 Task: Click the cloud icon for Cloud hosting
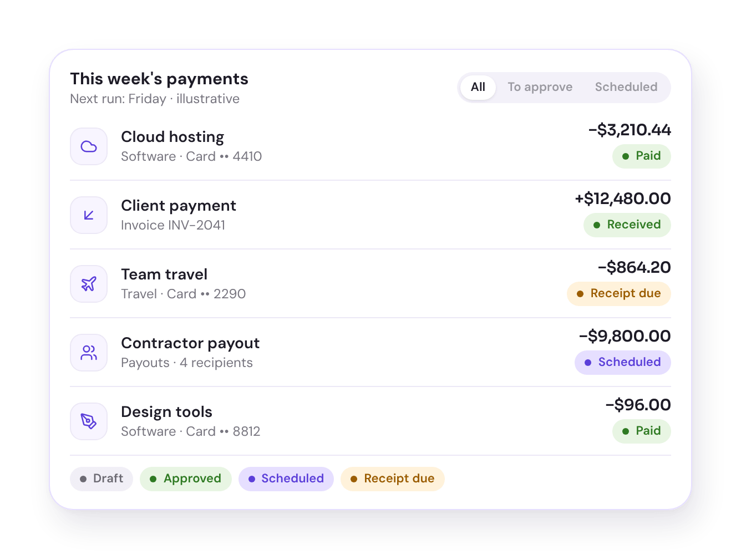pos(89,146)
